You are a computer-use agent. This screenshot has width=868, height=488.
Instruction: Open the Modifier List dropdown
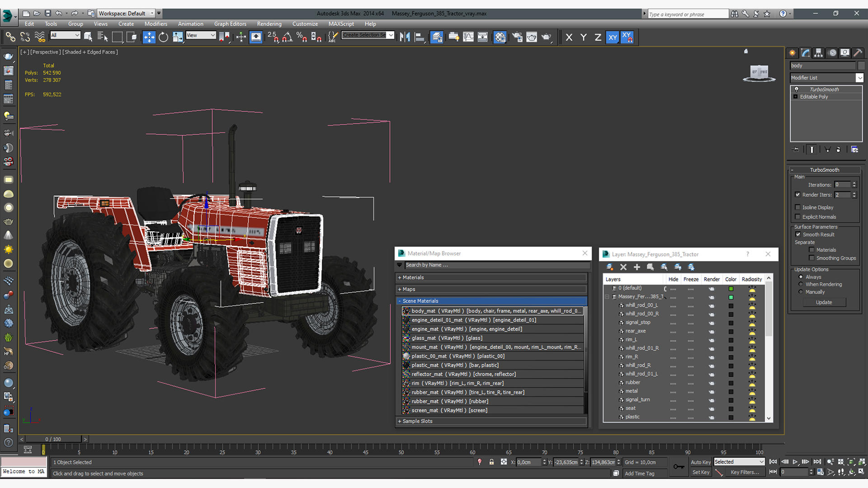coord(859,78)
